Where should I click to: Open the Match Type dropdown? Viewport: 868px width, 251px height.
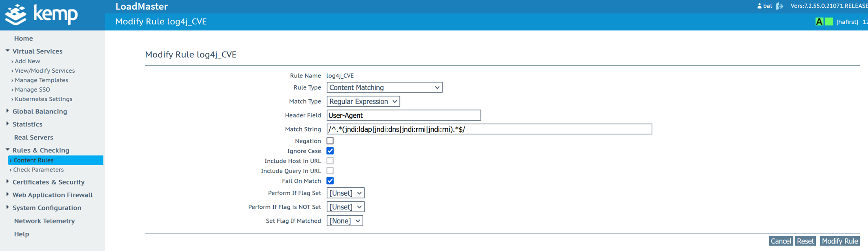[x=363, y=101]
